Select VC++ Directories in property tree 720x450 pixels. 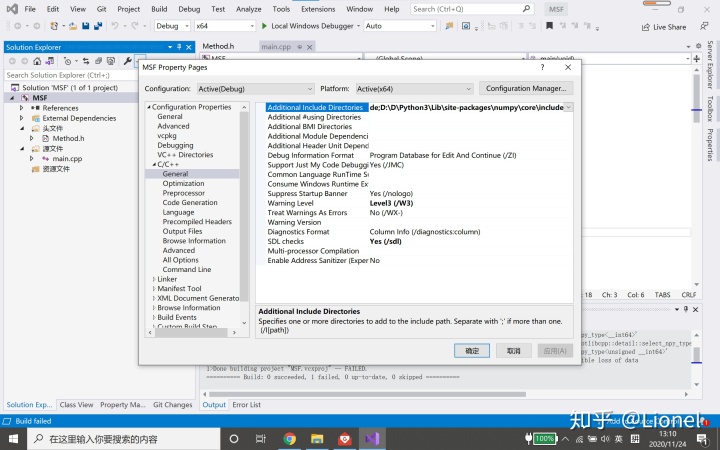pyautogui.click(x=185, y=155)
